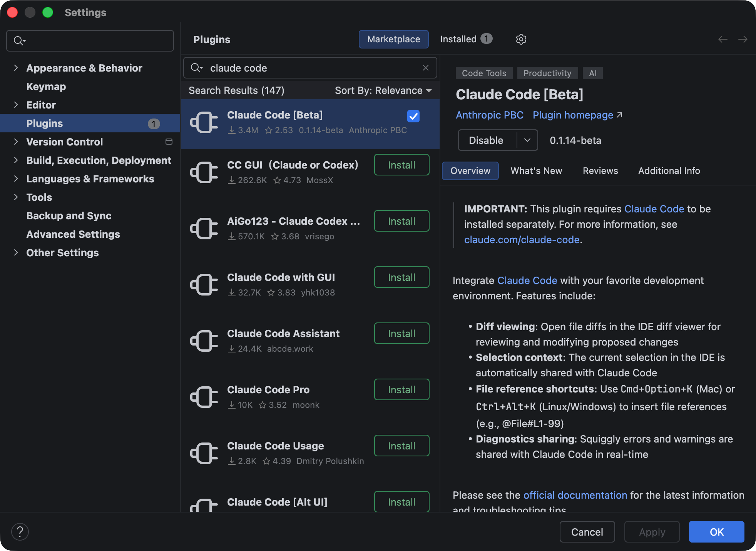Click the Version Control project-level settings icon
756x551 pixels.
pyautogui.click(x=169, y=142)
